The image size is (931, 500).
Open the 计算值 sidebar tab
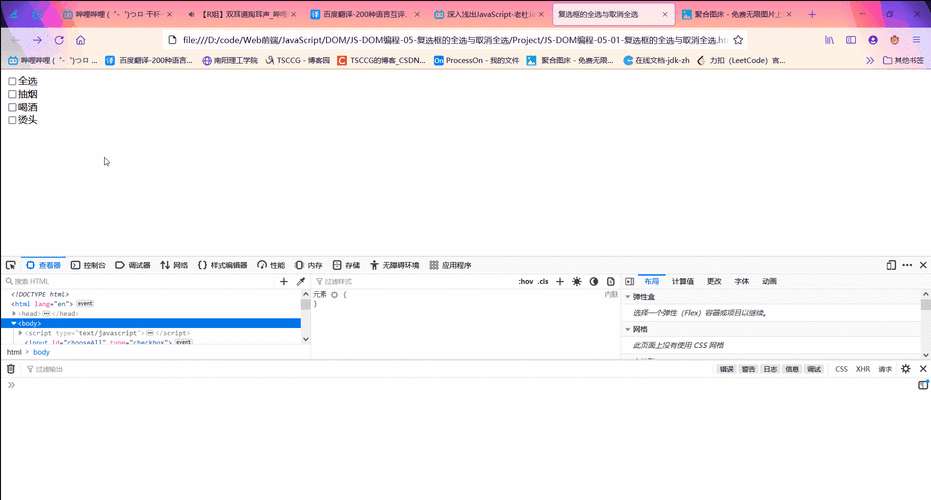(x=683, y=282)
